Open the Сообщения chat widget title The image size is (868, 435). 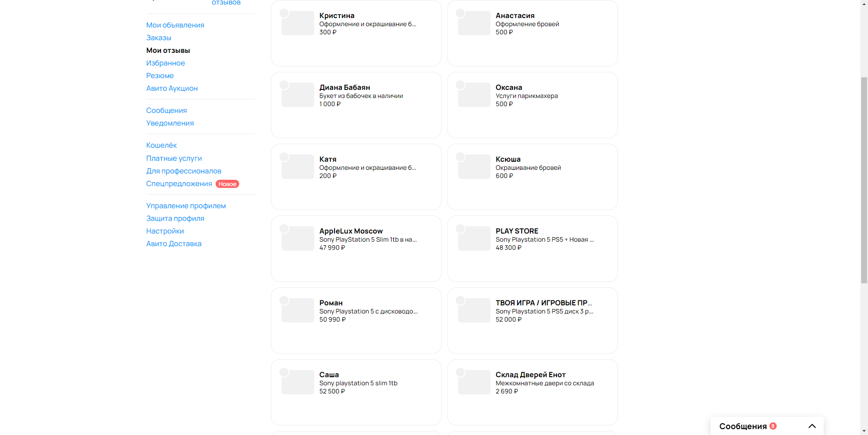point(743,426)
